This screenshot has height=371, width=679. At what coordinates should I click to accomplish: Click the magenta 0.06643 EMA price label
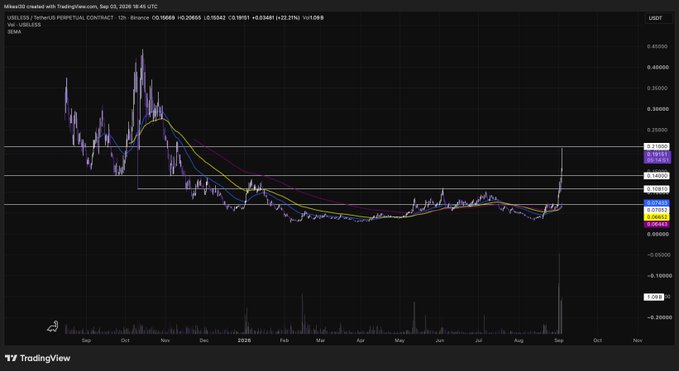point(657,224)
